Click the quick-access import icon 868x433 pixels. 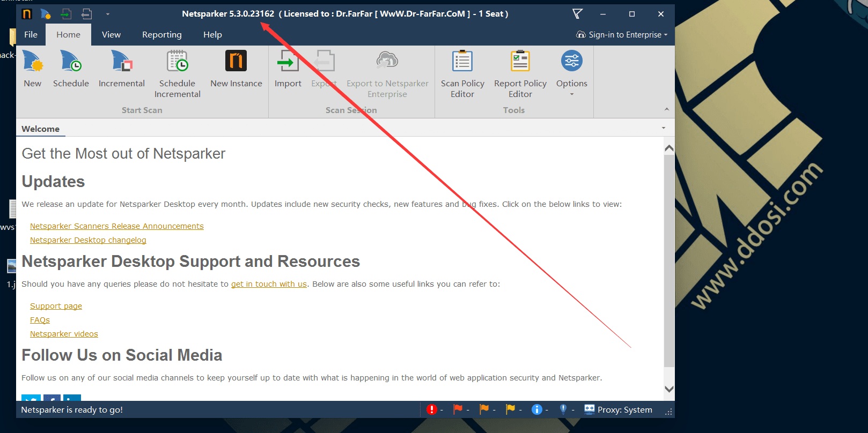tap(66, 14)
